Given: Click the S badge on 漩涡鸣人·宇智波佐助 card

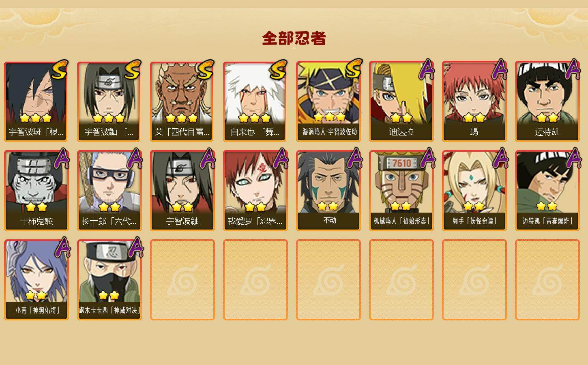Looking at the screenshot, I should (353, 69).
